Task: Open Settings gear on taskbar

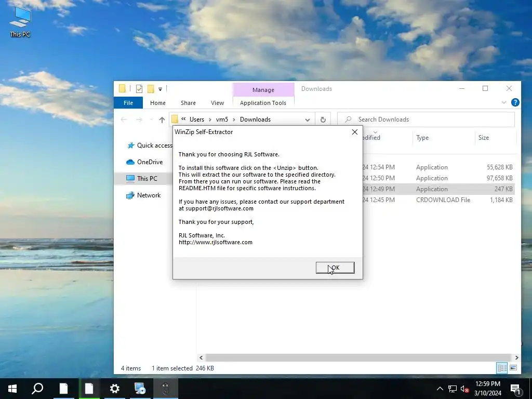Action: click(114, 389)
